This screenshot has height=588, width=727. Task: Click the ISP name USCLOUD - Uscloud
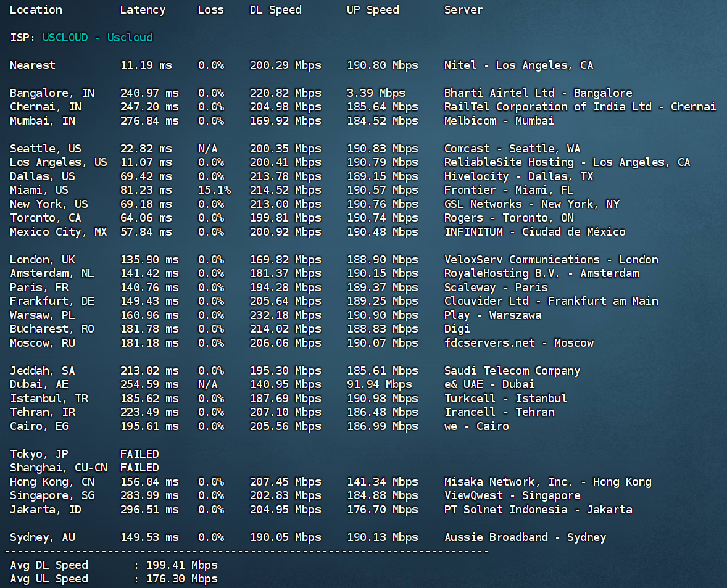[x=98, y=38]
